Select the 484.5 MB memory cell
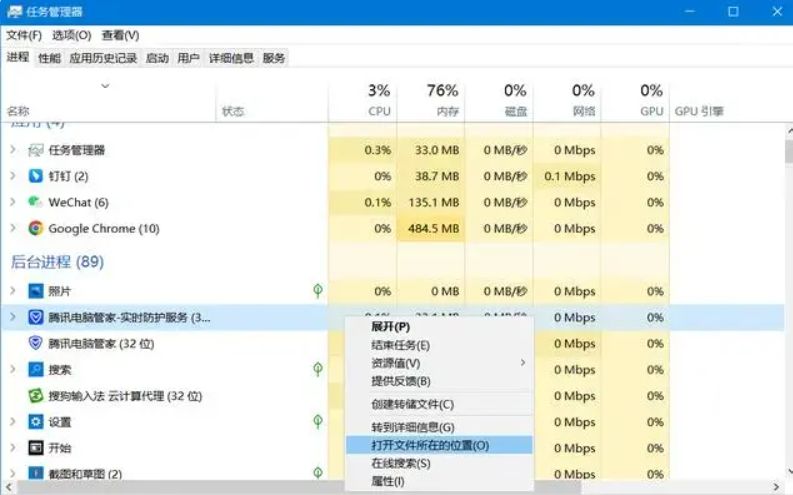The image size is (793, 495). coord(431,229)
